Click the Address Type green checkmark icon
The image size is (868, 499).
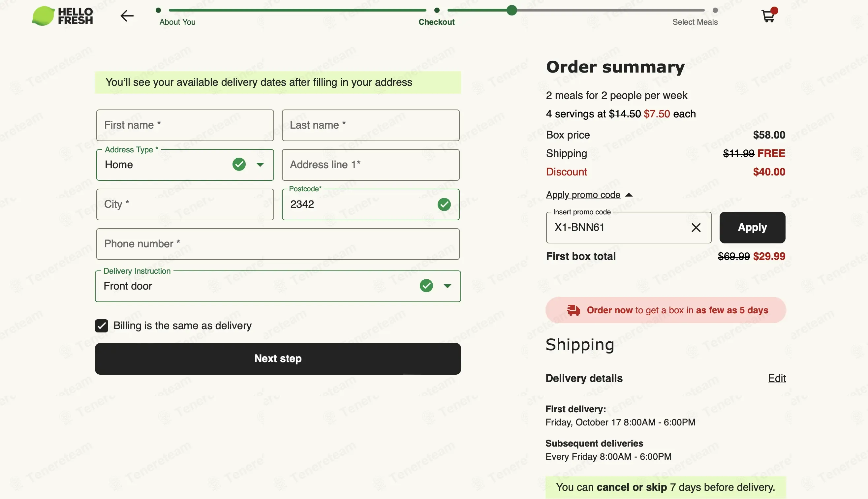click(239, 165)
